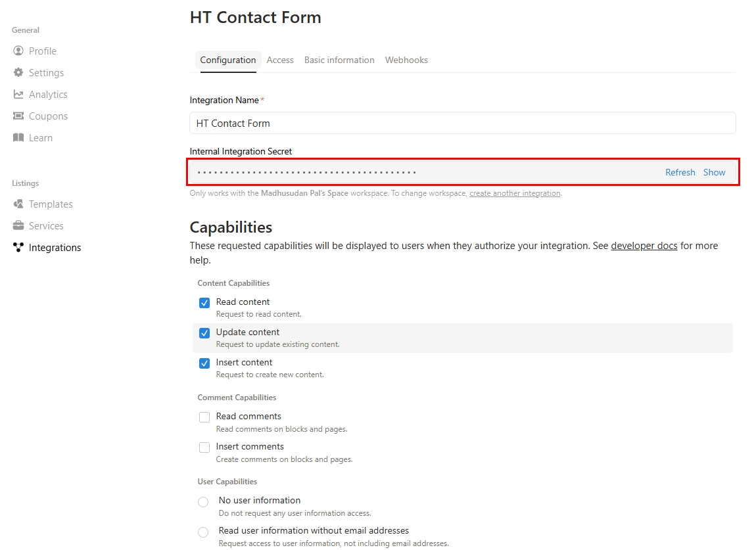Viewport: 756px width, 550px height.
Task: Click the Templates shapes icon
Action: pyautogui.click(x=18, y=204)
